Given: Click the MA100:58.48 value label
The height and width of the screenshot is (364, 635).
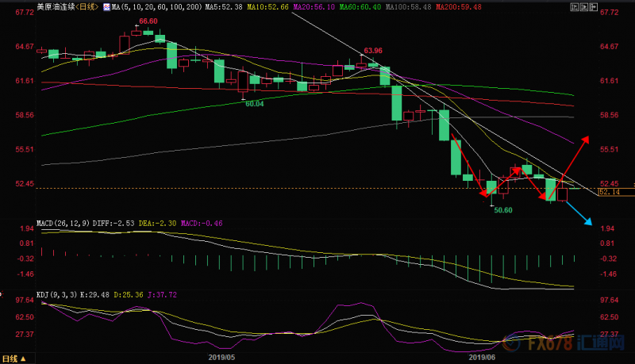Looking at the screenshot, I should (409, 7).
